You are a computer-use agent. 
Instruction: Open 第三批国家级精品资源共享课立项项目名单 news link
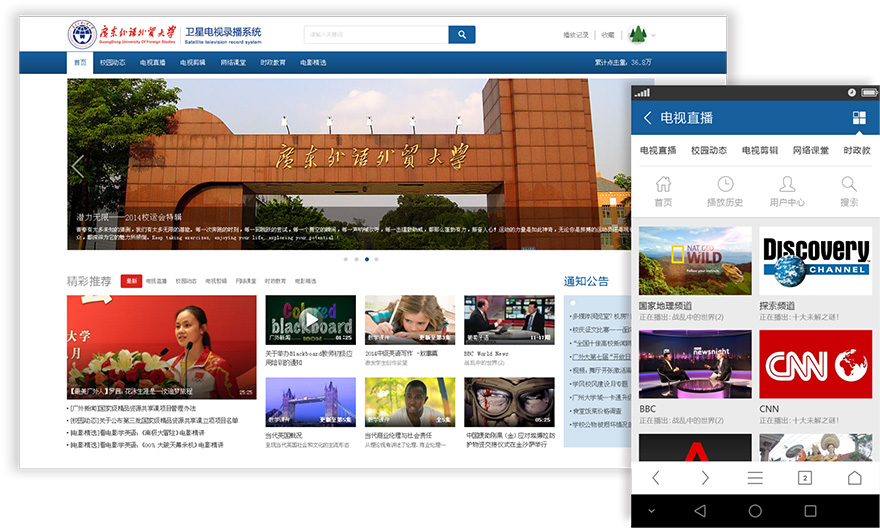click(153, 421)
